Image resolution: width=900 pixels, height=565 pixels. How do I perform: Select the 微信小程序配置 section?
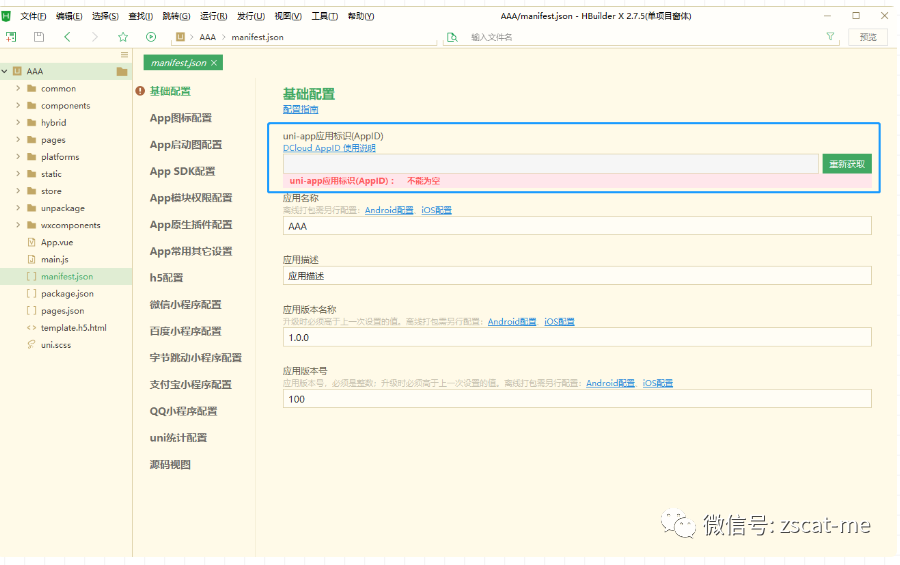click(185, 305)
